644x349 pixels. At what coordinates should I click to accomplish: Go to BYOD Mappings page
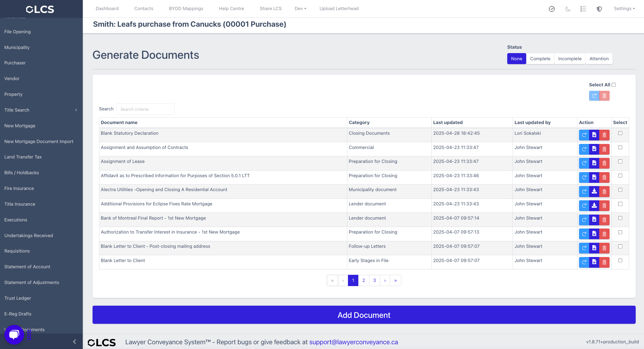click(x=186, y=9)
